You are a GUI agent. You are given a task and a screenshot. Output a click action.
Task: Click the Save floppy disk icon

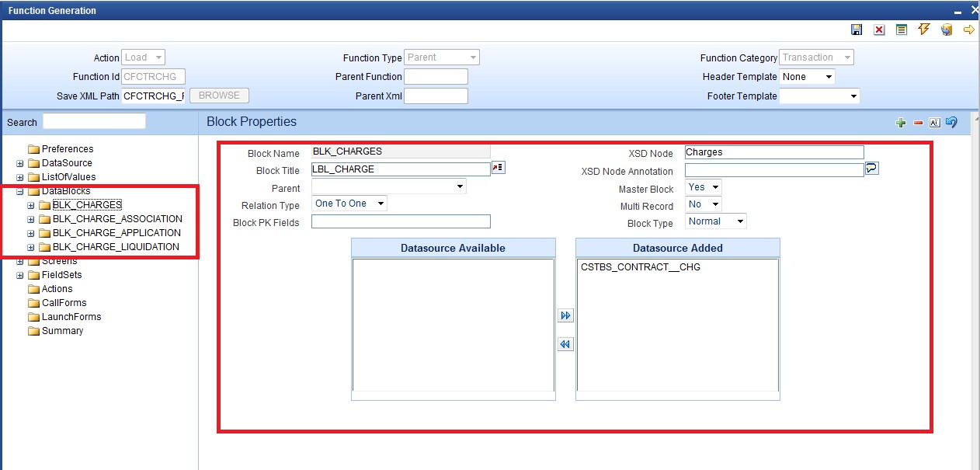pos(857,30)
